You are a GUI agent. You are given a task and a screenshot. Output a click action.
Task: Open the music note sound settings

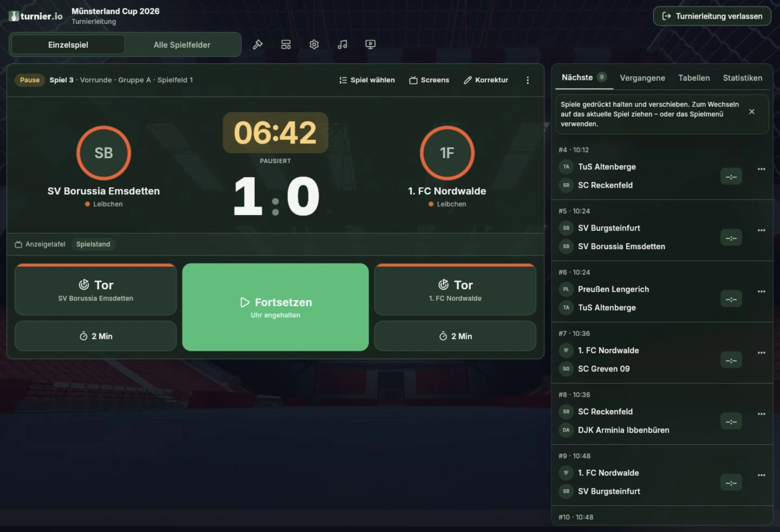point(342,44)
